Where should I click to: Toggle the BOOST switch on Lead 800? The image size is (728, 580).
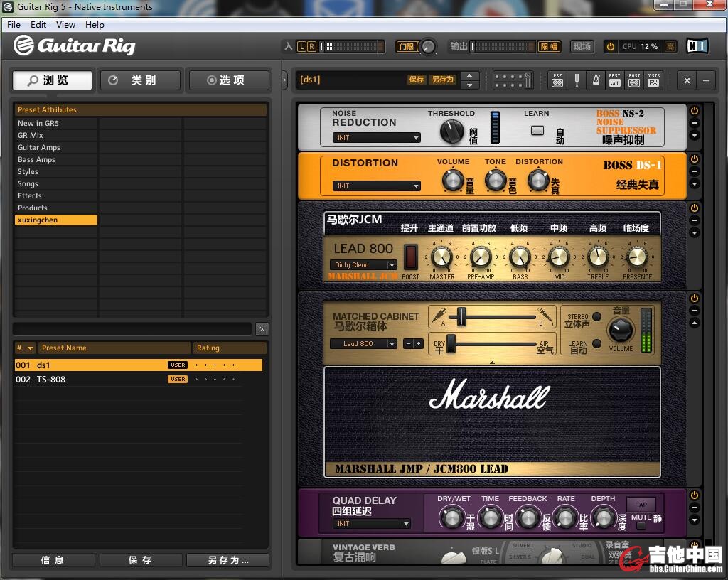410,257
